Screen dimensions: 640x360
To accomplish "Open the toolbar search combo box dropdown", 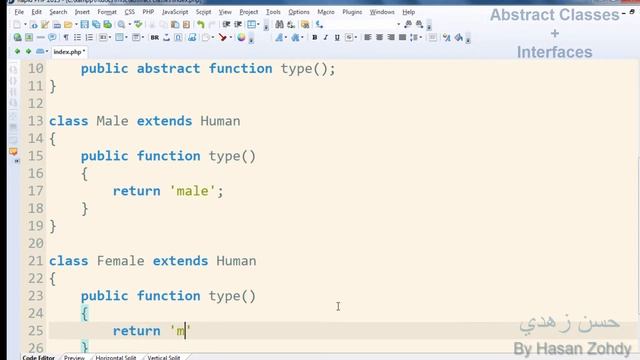I will 398,25.
